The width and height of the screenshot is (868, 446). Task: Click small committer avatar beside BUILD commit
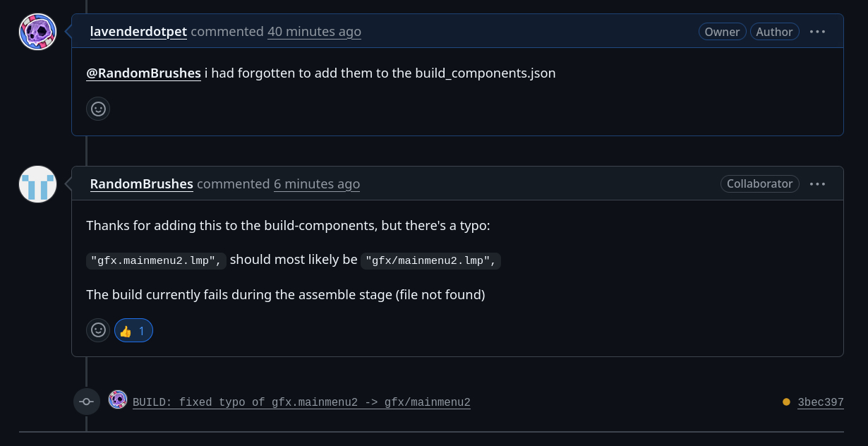tap(118, 400)
